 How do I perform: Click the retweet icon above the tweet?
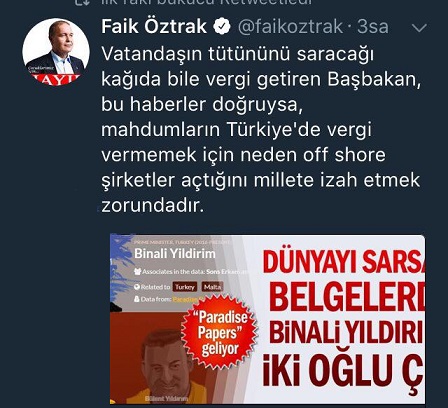pos(81,2)
